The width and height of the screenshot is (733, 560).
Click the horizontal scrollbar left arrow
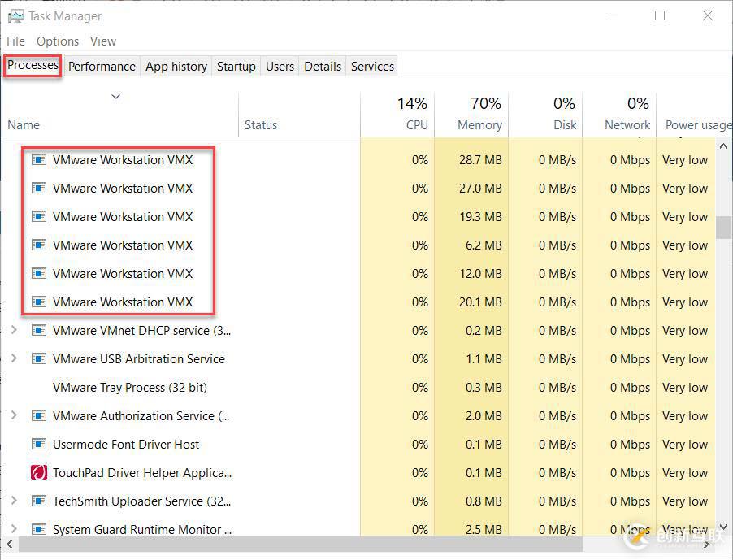[9, 544]
